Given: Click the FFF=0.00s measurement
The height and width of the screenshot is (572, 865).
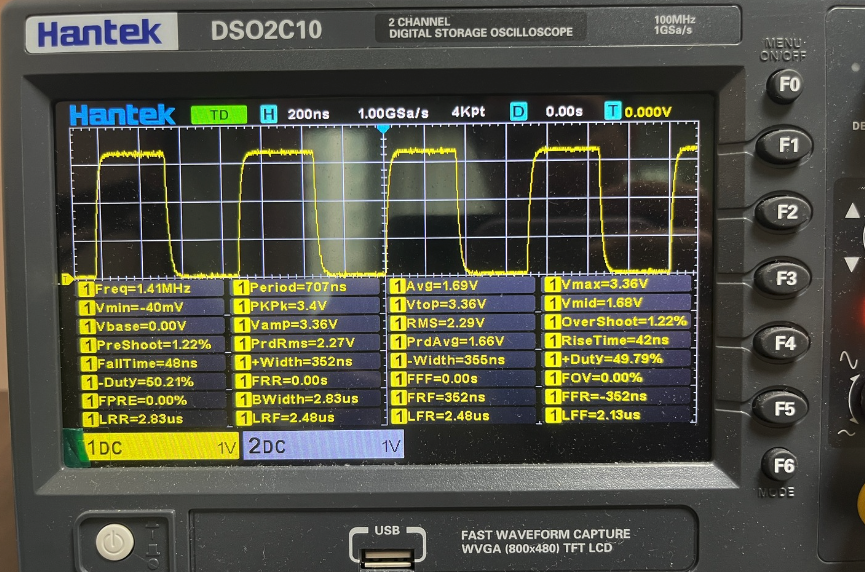Looking at the screenshot, I should pyautogui.click(x=463, y=379).
